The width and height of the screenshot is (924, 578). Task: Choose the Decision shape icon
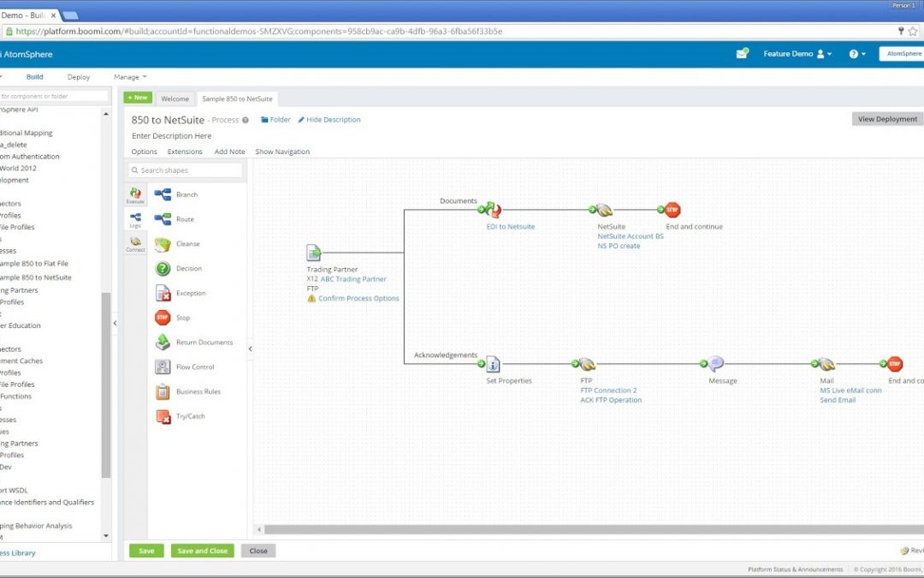coord(163,269)
